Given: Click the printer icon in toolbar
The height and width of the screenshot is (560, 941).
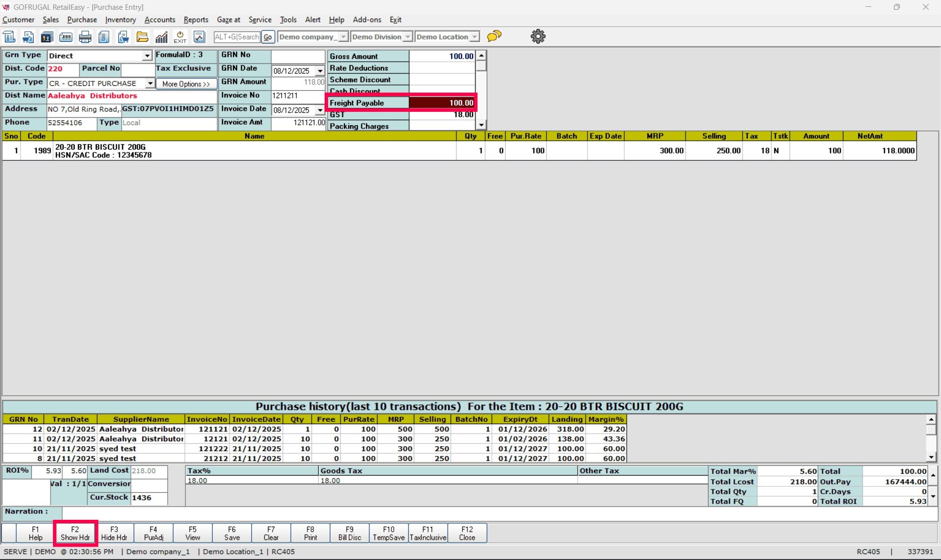Looking at the screenshot, I should tap(85, 37).
